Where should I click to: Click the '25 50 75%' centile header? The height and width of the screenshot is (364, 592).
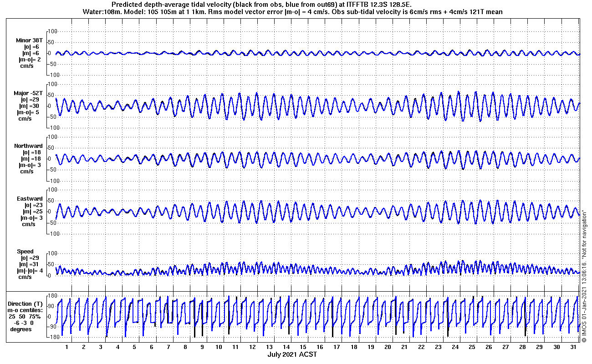tap(25, 316)
